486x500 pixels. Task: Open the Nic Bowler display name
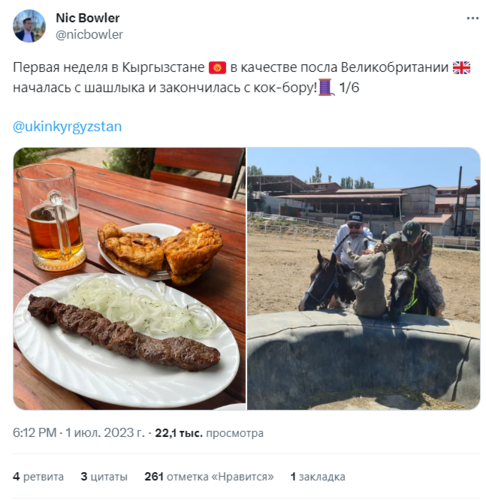click(88, 18)
